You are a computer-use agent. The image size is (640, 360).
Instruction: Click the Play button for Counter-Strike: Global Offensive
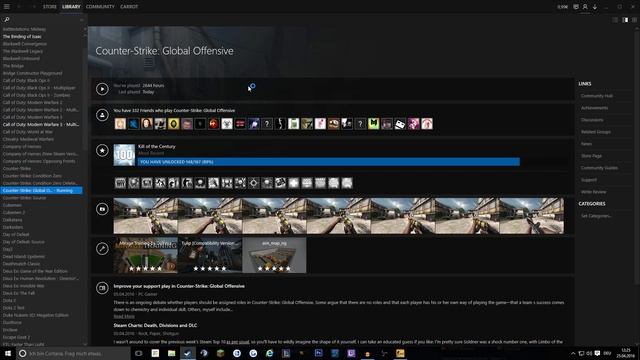pos(102,89)
